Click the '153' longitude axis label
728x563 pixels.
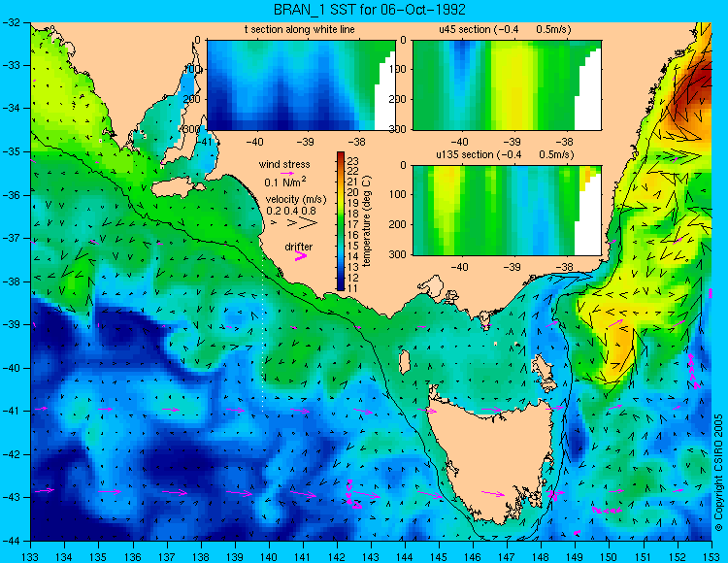[x=711, y=556]
